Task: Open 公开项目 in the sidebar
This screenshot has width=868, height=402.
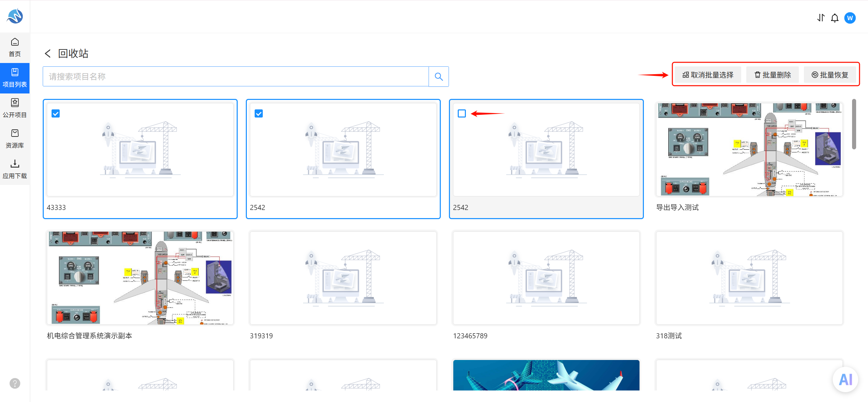Action: (x=15, y=108)
